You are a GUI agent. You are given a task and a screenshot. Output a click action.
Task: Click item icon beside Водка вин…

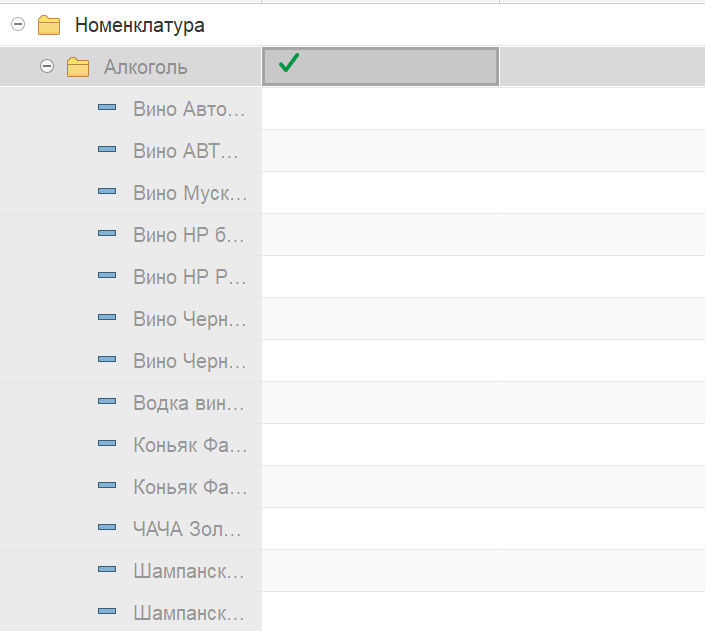click(107, 401)
